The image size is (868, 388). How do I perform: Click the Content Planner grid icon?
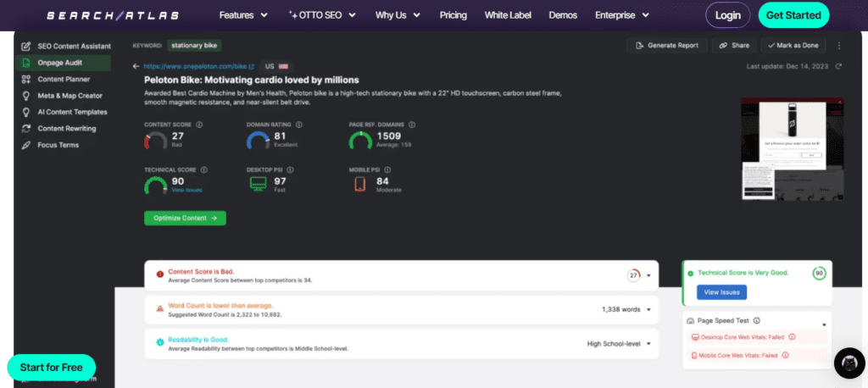[25, 79]
